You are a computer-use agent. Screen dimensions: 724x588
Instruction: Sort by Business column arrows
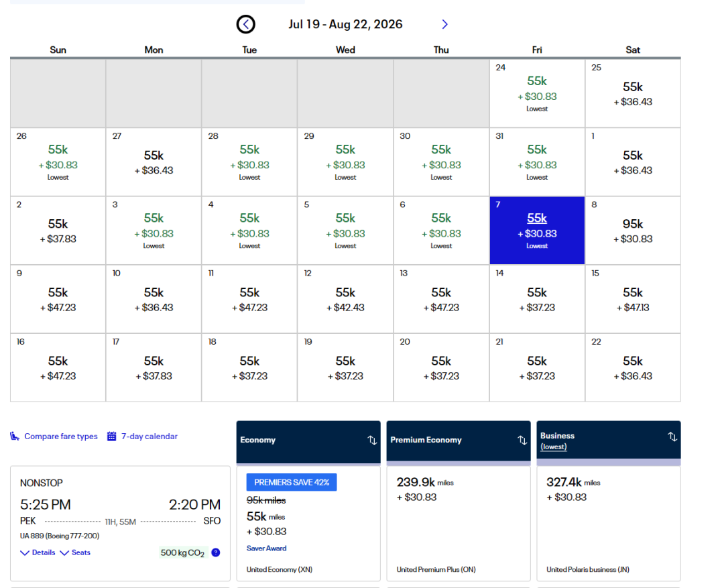coord(672,436)
